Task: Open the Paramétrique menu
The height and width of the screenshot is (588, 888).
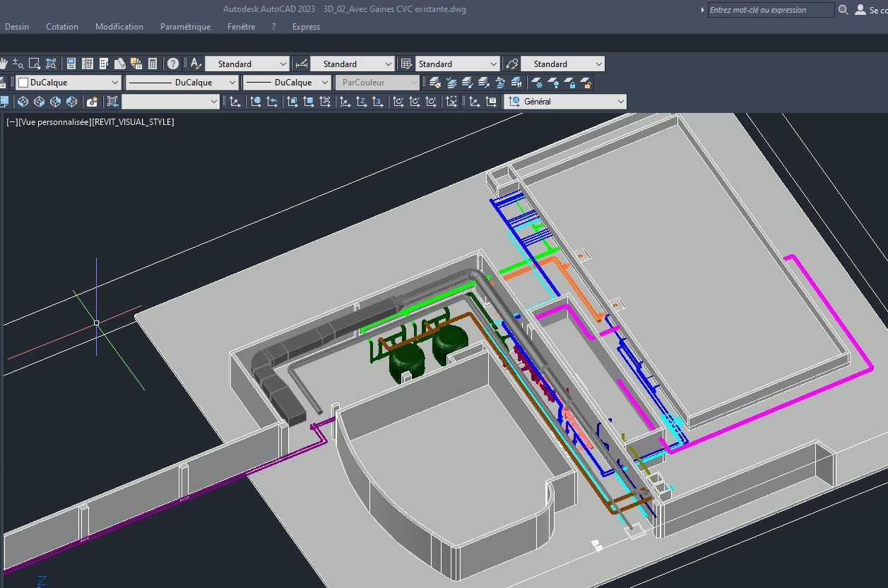Action: point(185,27)
